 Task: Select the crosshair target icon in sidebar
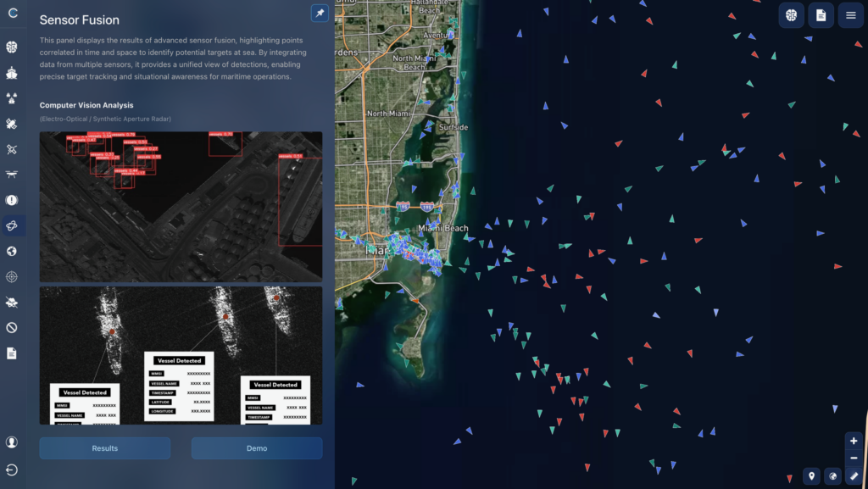[x=12, y=276]
